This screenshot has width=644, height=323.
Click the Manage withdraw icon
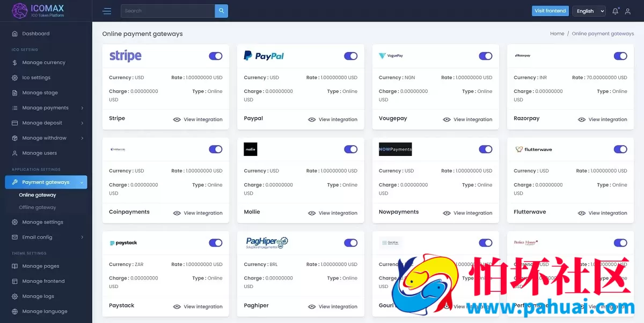[14, 138]
